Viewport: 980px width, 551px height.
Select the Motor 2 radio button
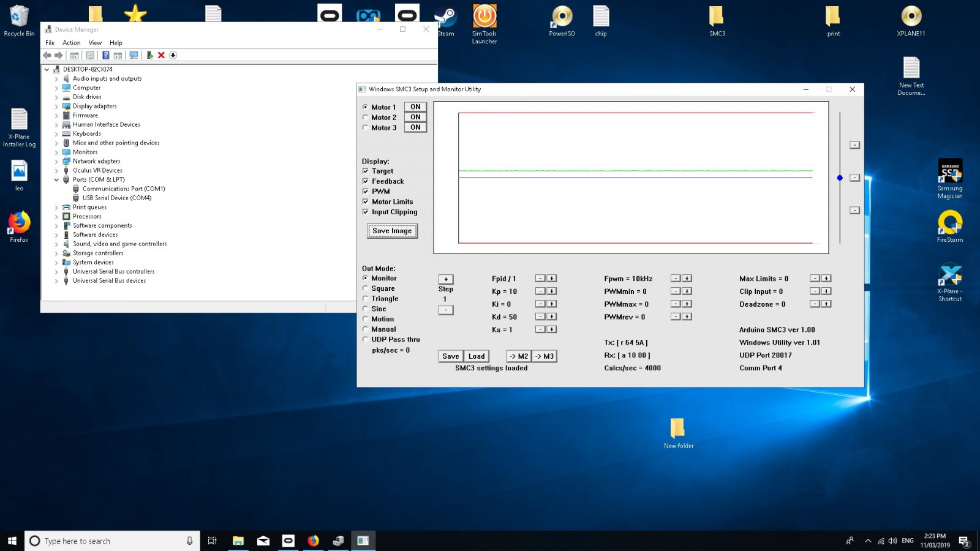[x=366, y=118]
